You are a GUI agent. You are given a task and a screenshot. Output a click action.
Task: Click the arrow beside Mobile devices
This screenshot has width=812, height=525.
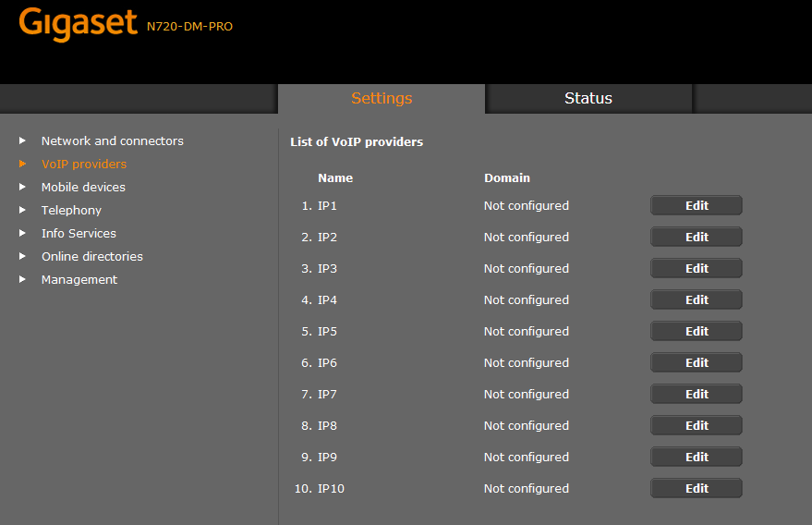tap(23, 187)
